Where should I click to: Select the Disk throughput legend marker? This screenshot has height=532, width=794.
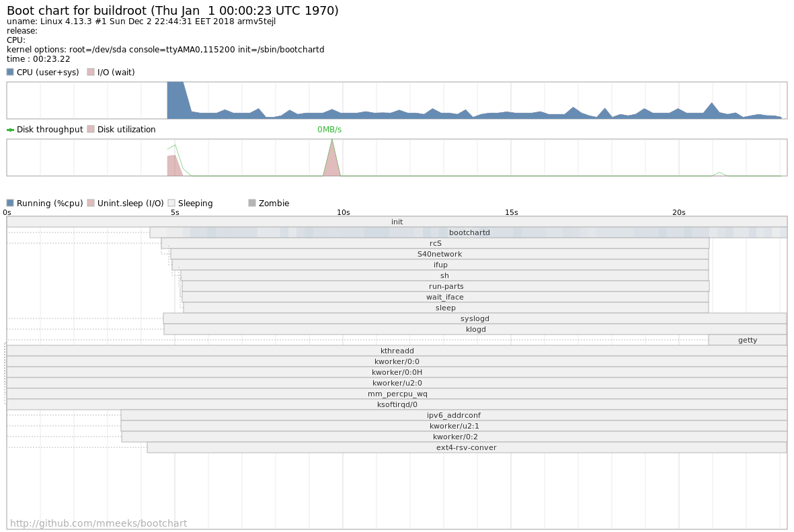tap(9, 129)
